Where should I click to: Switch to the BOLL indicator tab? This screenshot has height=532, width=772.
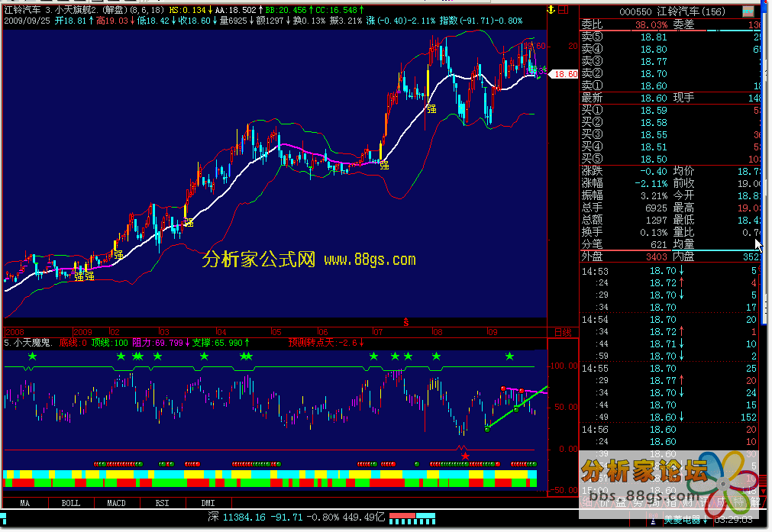pyautogui.click(x=70, y=503)
